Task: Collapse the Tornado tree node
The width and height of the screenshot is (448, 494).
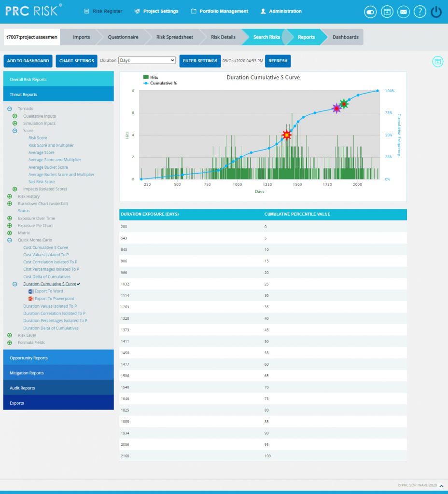Action: (x=10, y=109)
